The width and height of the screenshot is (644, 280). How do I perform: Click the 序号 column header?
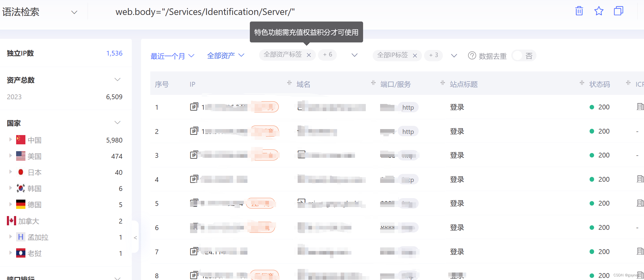(x=162, y=84)
